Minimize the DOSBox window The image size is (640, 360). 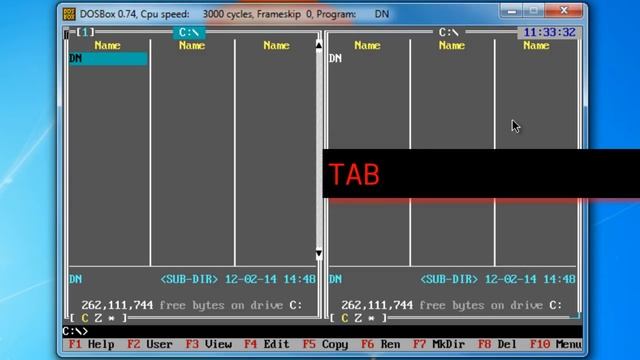(x=511, y=11)
